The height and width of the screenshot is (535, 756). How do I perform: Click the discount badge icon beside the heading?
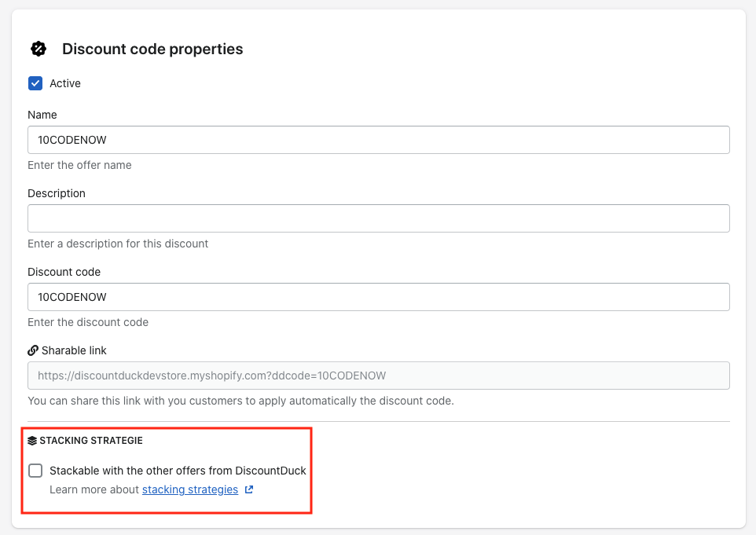click(38, 49)
